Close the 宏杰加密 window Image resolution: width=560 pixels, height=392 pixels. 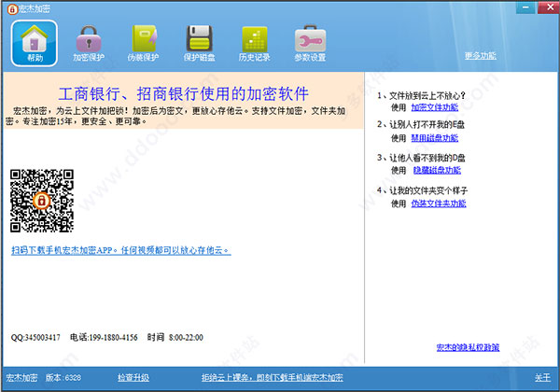click(x=549, y=7)
